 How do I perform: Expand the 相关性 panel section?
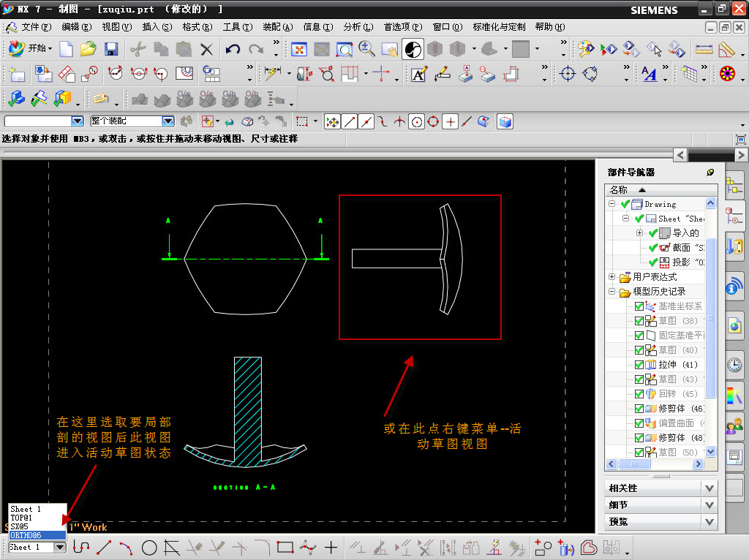tap(708, 488)
